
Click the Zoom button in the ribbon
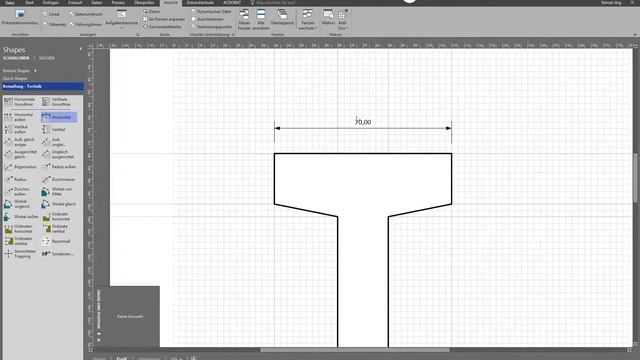click(x=151, y=11)
